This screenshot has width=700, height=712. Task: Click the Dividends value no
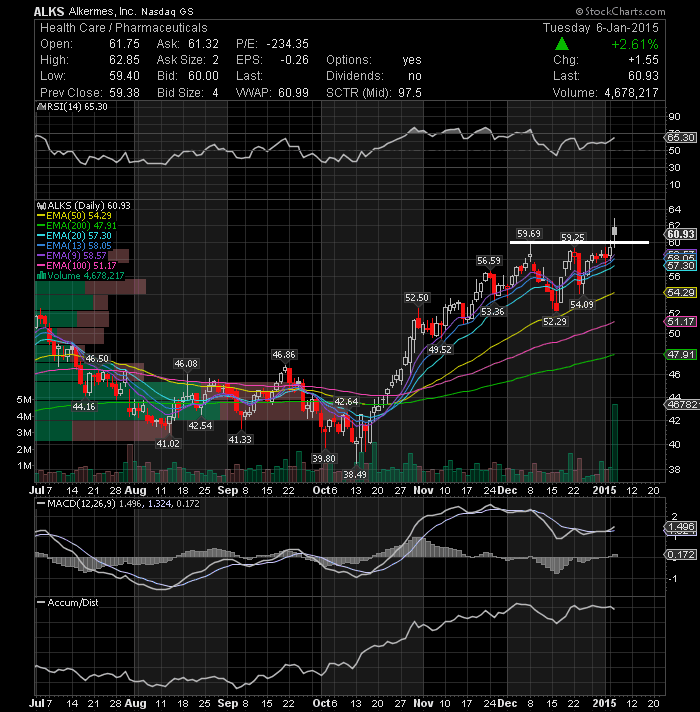[414, 76]
